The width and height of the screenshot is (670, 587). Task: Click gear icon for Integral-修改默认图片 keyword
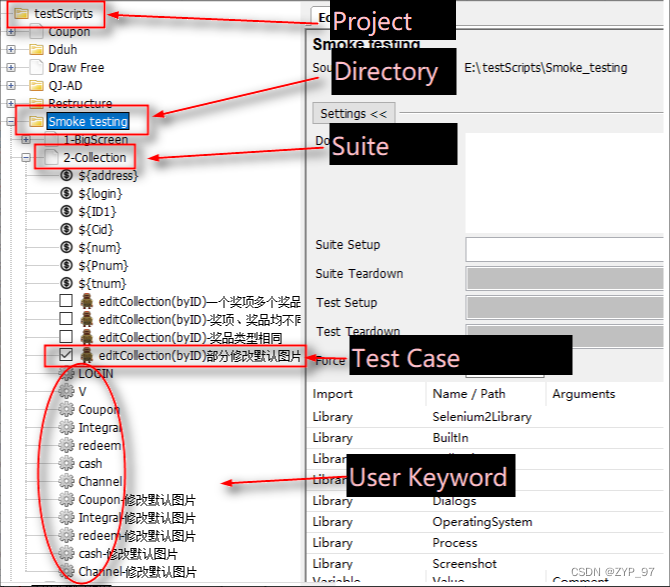pos(66,517)
